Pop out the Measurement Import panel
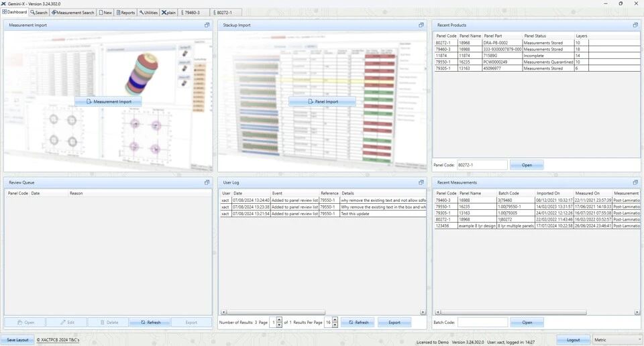This screenshot has height=346, width=644. pos(207,25)
